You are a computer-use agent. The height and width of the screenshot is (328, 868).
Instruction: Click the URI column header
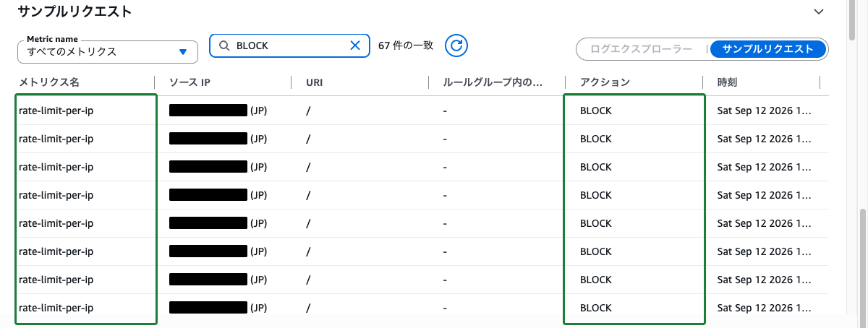[314, 82]
